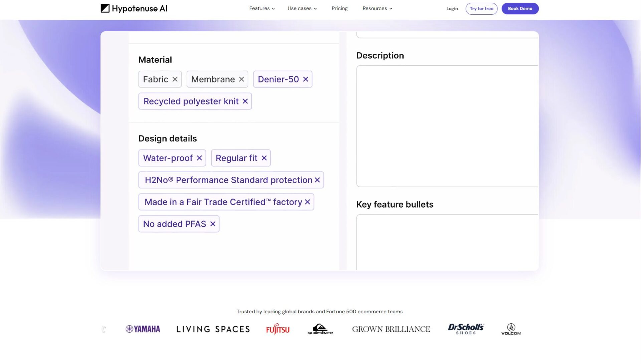Viewport: 641px width, 364px height.
Task: Click the Yamaha brand logo
Action: (143, 329)
